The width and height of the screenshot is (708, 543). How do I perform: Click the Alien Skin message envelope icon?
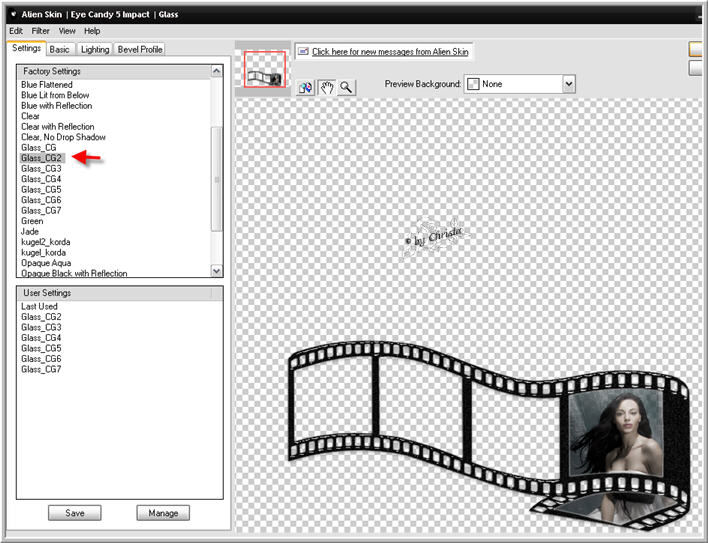point(303,51)
